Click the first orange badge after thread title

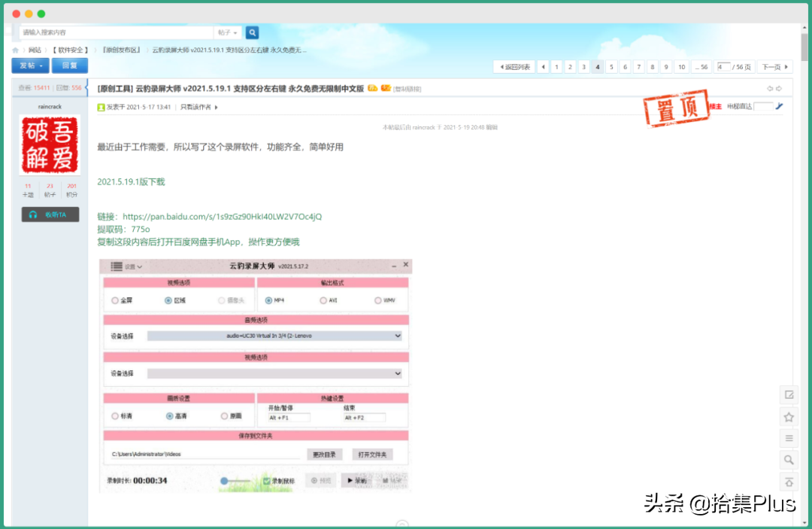point(372,89)
